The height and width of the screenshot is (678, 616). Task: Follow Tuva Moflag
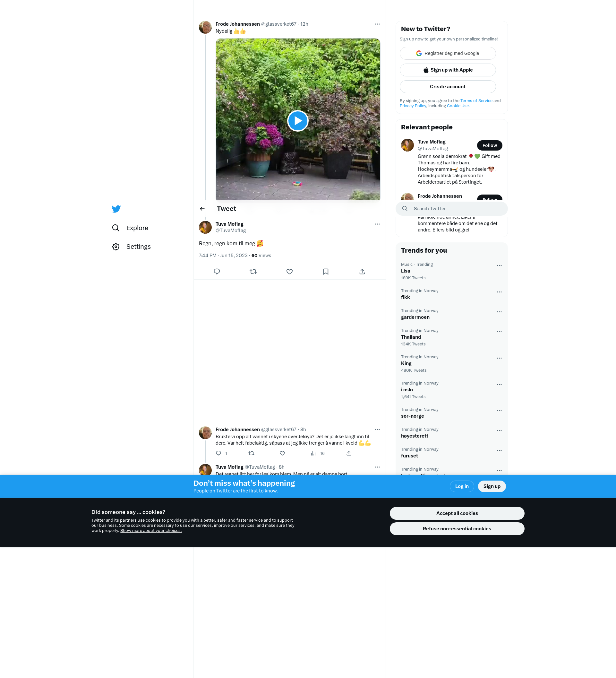coord(489,146)
